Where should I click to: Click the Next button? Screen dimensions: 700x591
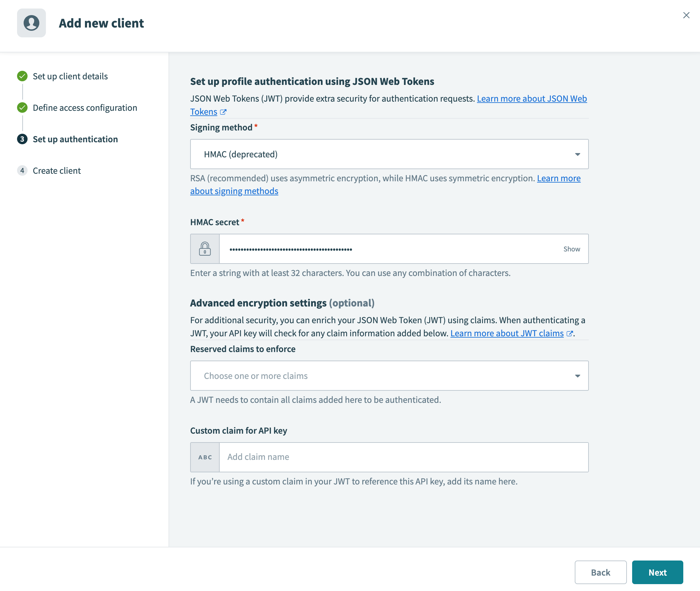click(x=657, y=572)
